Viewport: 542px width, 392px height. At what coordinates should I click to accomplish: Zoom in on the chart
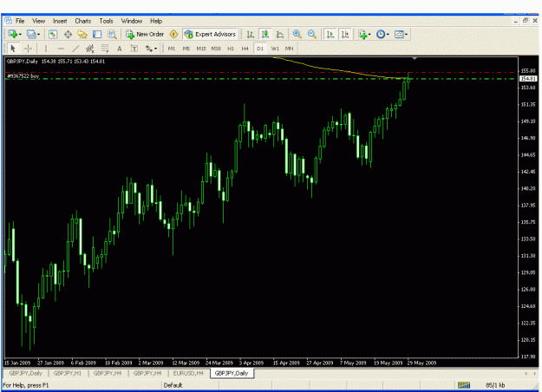(x=297, y=34)
